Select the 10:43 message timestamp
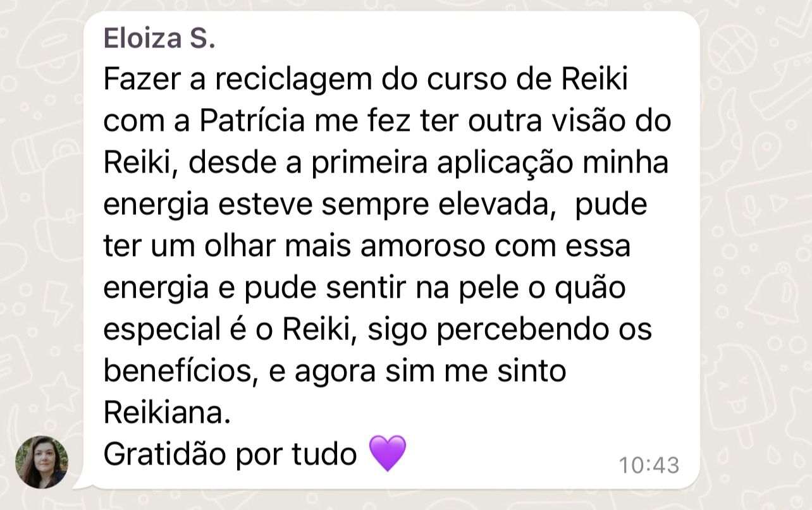812x510 pixels. [x=649, y=465]
